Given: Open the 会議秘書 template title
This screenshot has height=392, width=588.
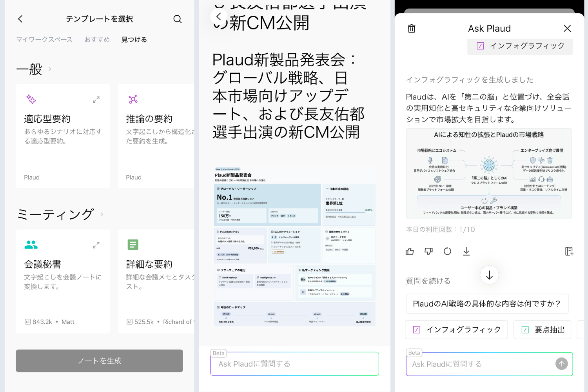Looking at the screenshot, I should point(43,264).
